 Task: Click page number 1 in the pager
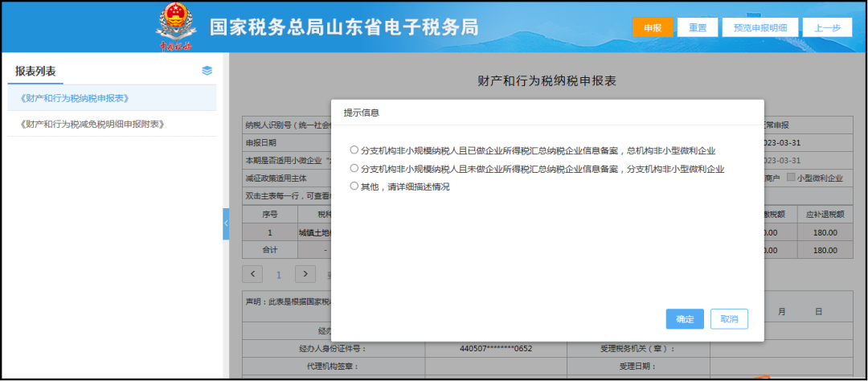(x=279, y=275)
